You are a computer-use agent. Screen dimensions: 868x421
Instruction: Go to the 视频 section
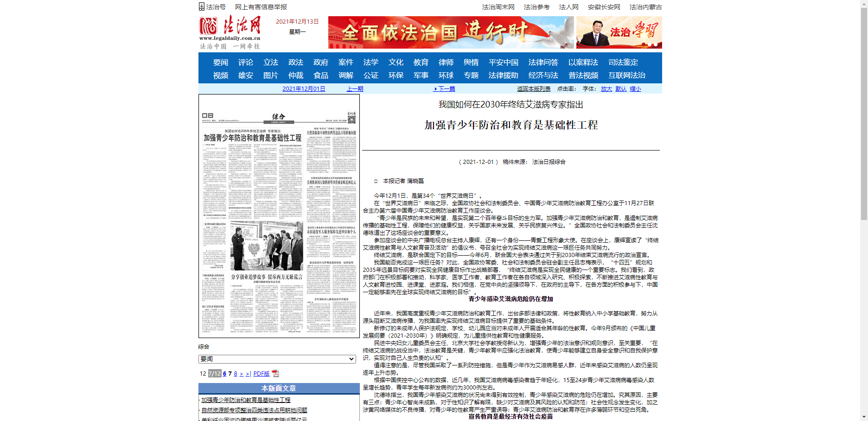[221, 75]
